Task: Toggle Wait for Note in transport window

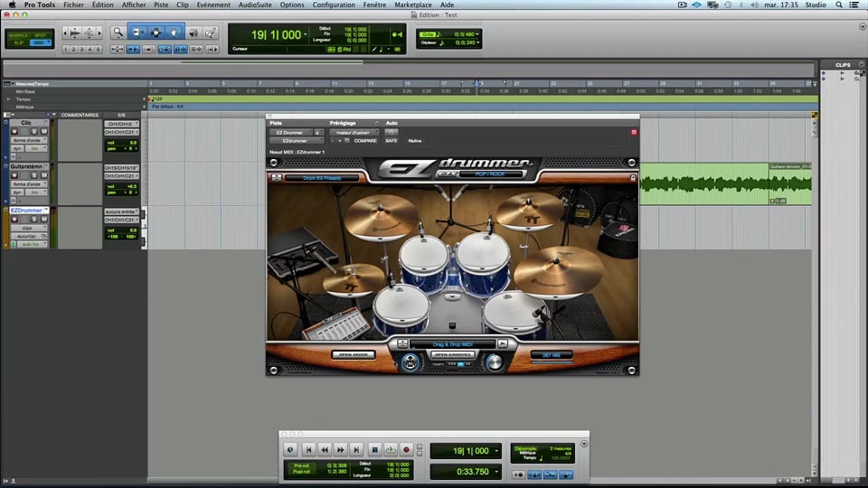Action: click(519, 474)
